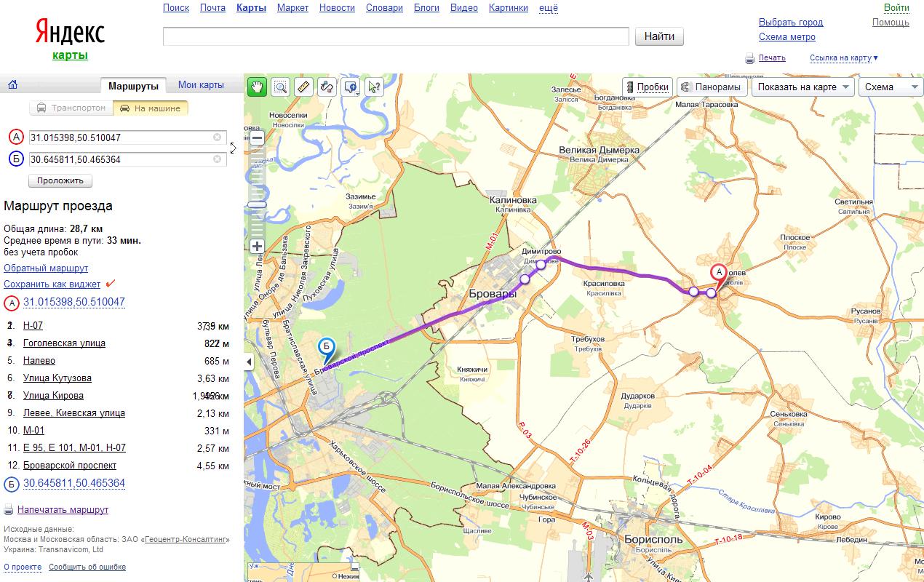
Task: Click the add placemark balloon tool
Action: [x=350, y=87]
